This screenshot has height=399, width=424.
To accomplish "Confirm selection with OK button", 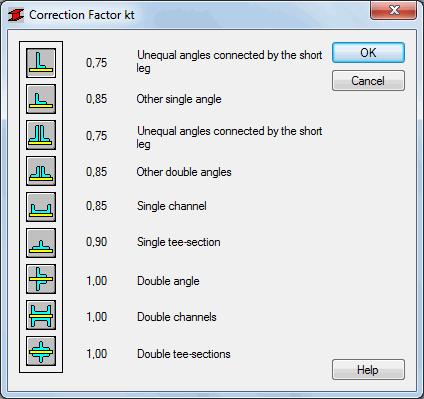I will (368, 53).
